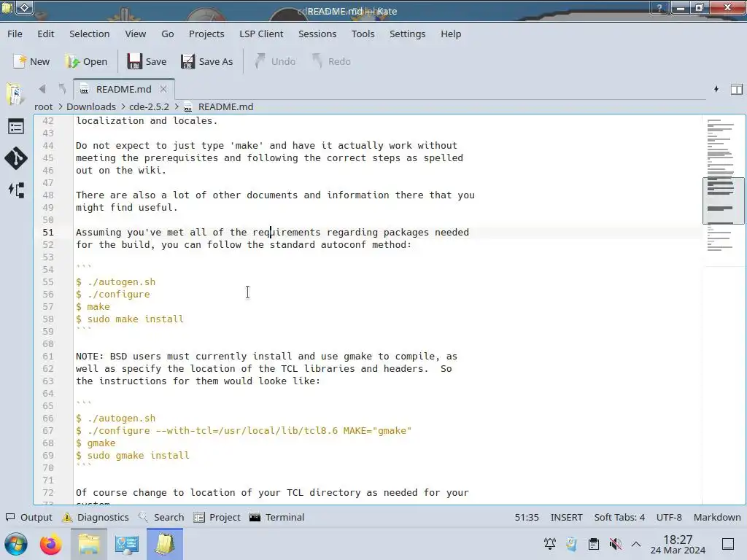The image size is (747, 560).
Task: Open the start menu button in taskbar
Action: click(16, 544)
